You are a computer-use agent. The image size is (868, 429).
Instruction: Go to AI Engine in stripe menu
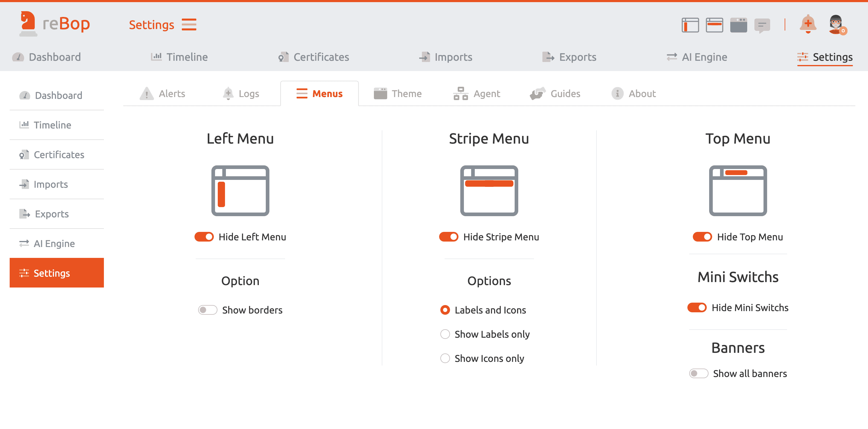point(697,57)
